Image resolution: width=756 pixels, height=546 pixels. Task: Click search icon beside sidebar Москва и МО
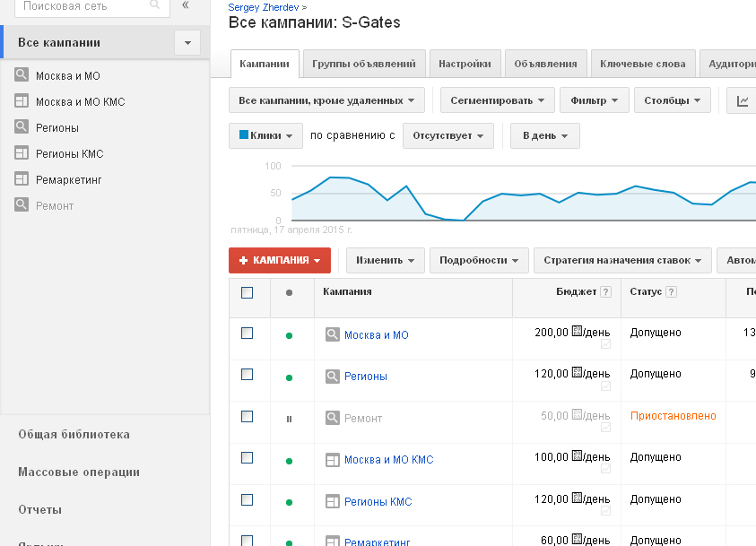coord(22,74)
